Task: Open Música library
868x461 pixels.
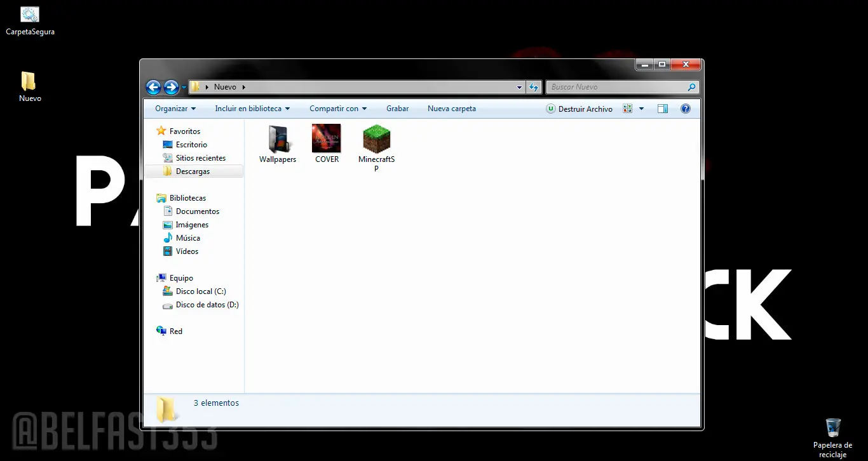Action: [x=181, y=238]
